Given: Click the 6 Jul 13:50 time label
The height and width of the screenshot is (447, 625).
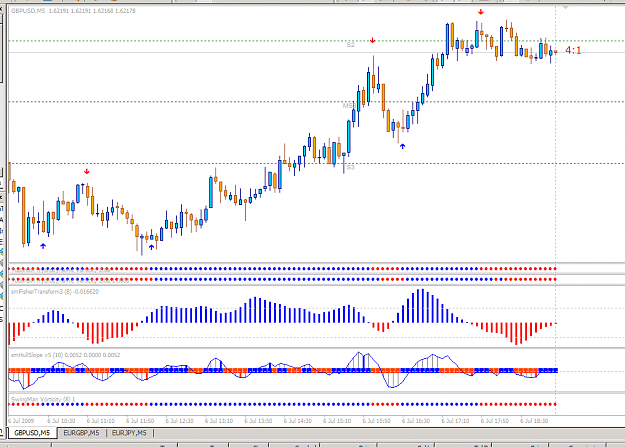Looking at the screenshot, I should click(x=258, y=421).
